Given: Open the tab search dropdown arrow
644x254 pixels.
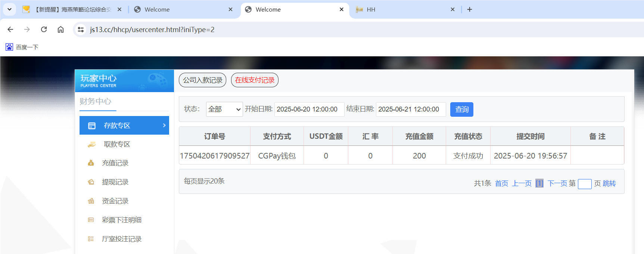Looking at the screenshot, I should click(x=9, y=9).
